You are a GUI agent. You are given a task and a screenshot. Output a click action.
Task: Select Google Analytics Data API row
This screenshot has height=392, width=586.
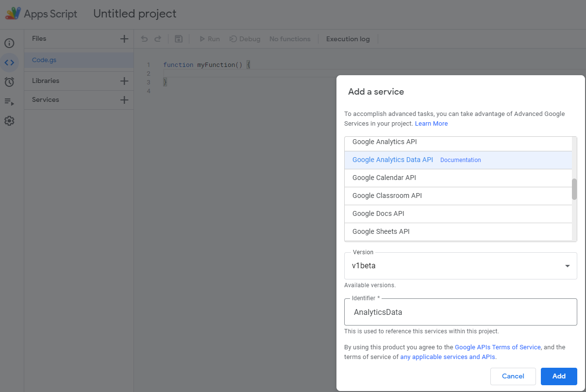pos(458,160)
